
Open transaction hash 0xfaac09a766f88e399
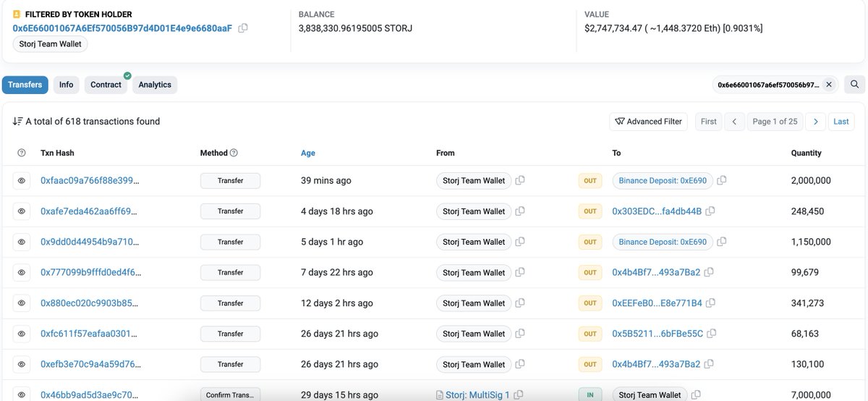91,180
